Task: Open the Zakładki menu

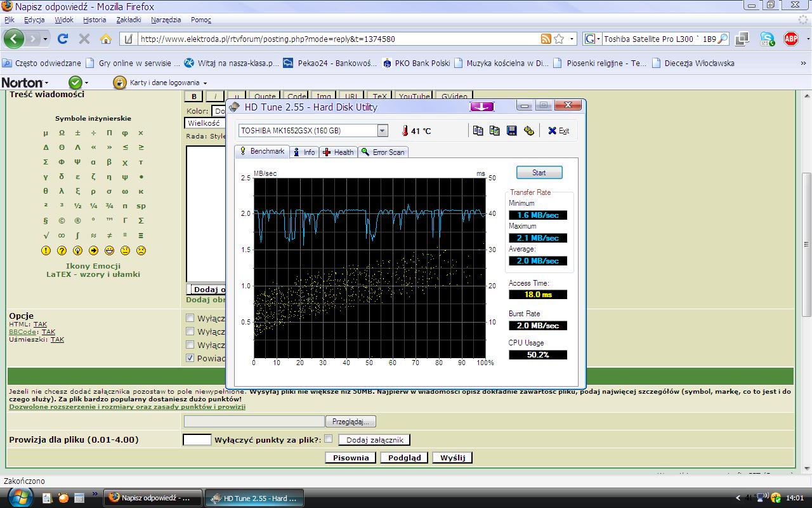Action: coord(129,20)
